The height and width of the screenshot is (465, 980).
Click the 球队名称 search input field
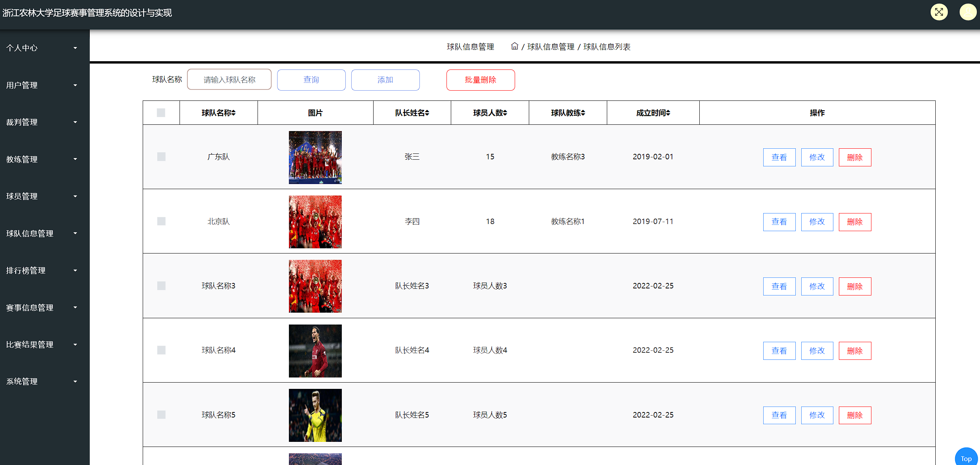[x=229, y=80]
